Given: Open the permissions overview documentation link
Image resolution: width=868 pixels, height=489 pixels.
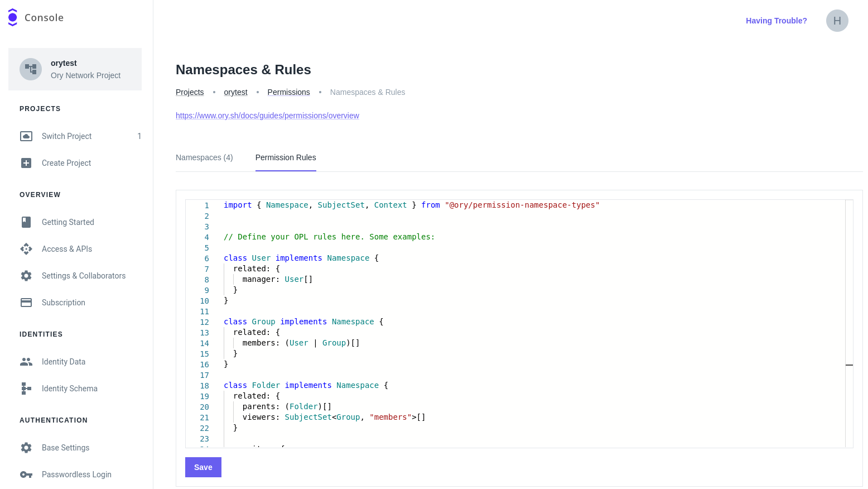Looking at the screenshot, I should coord(267,115).
